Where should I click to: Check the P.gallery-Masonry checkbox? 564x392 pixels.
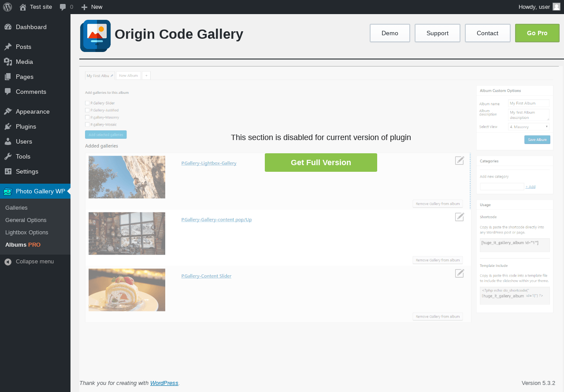87,118
